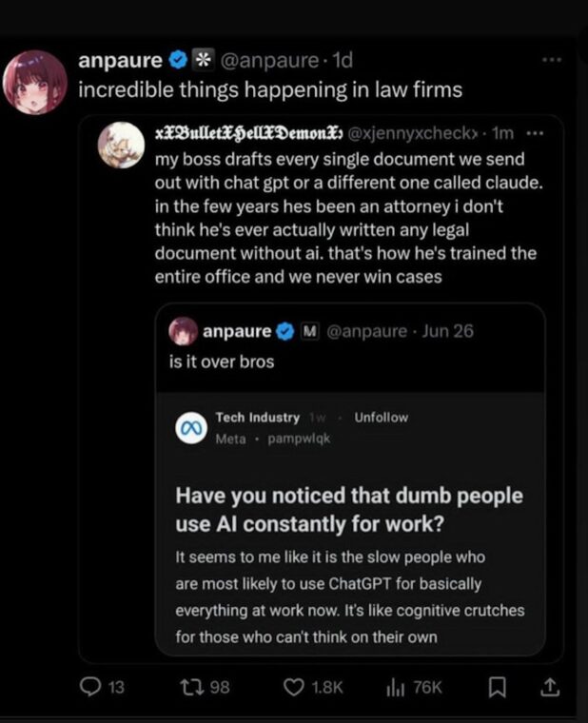Click the quoted user's profile picture
The width and height of the screenshot is (588, 723).
pyautogui.click(x=121, y=144)
